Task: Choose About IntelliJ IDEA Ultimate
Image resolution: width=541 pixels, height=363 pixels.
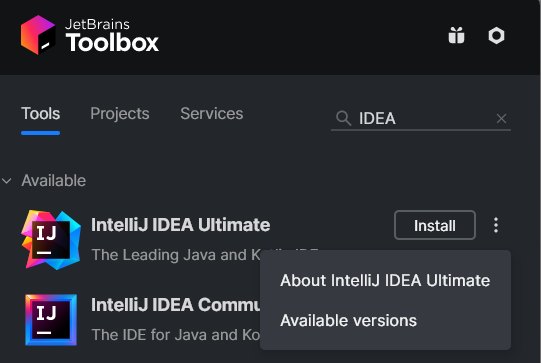Action: tap(385, 280)
